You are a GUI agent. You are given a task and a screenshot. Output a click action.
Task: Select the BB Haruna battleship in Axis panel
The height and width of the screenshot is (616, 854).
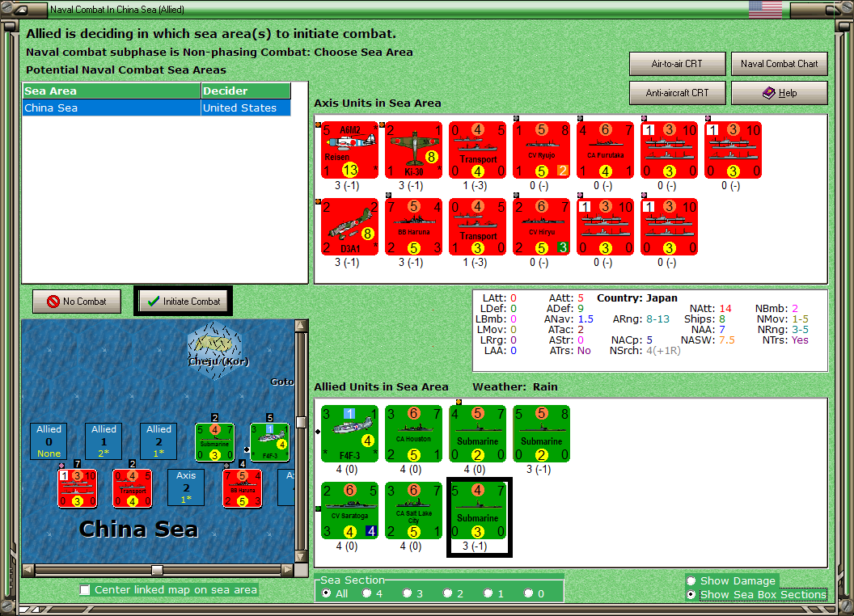413,226
